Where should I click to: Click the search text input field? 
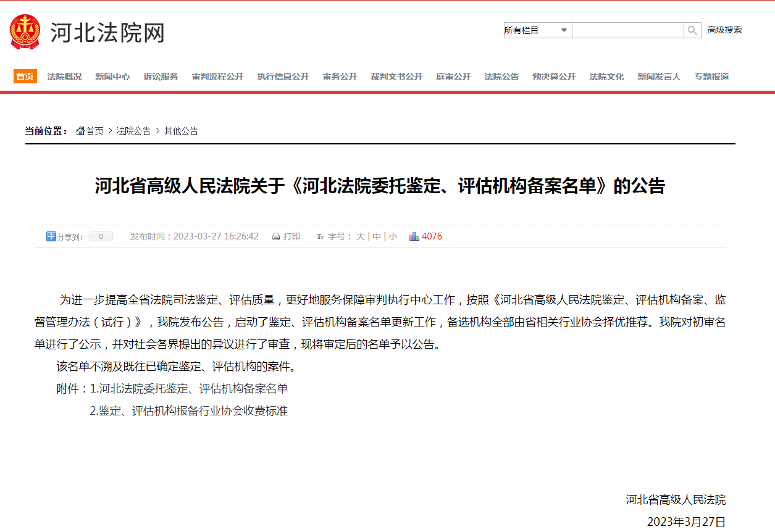click(627, 30)
